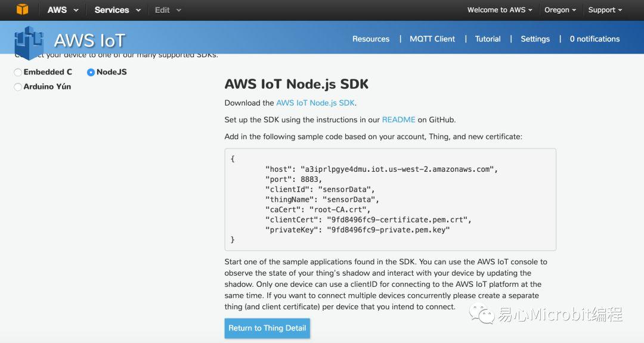The height and width of the screenshot is (343, 644).
Task: Click the AWS IoT Node.js SDK heading
Action: coord(296,84)
